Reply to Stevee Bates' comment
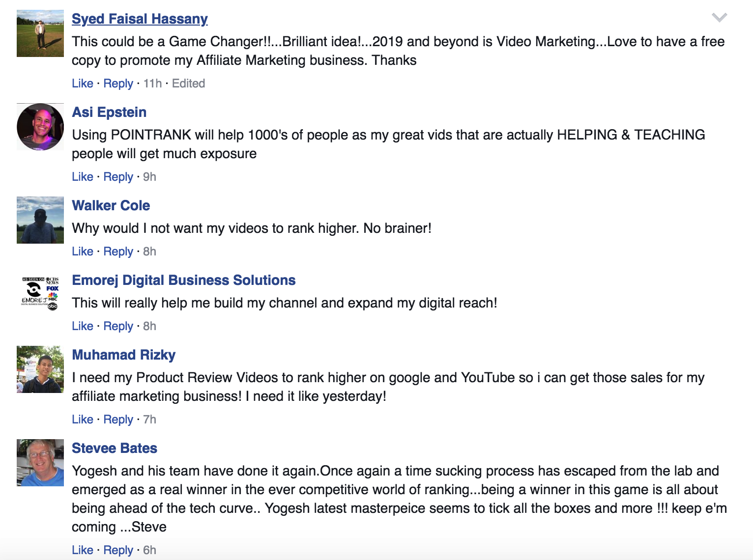Image resolution: width=753 pixels, height=560 pixels. pos(118,550)
